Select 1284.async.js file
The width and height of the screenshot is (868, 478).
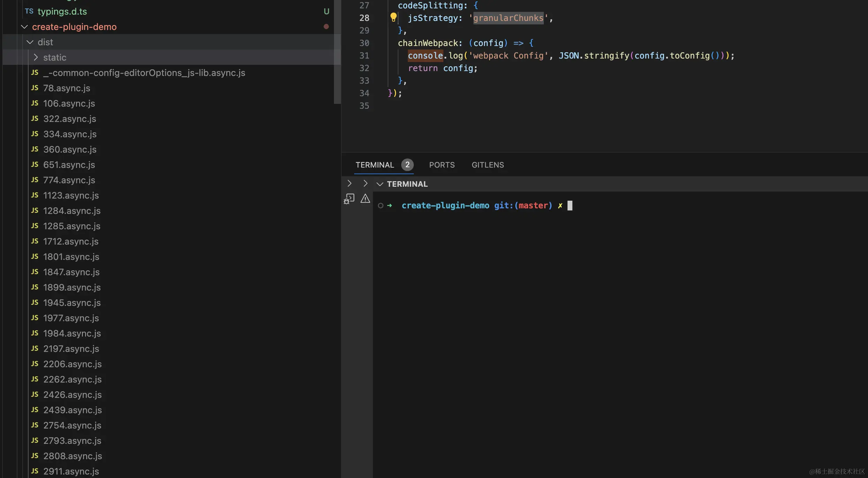72,211
